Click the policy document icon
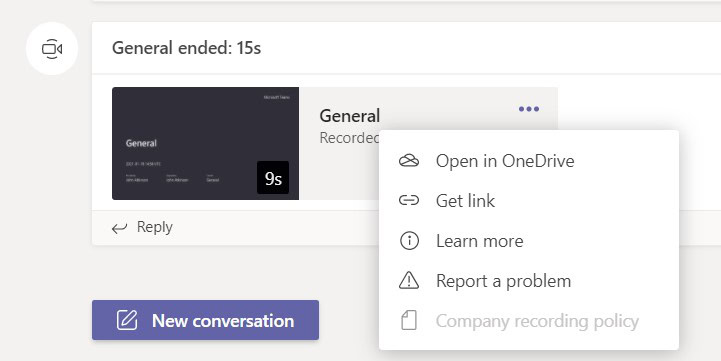The height and width of the screenshot is (361, 721). coord(409,321)
